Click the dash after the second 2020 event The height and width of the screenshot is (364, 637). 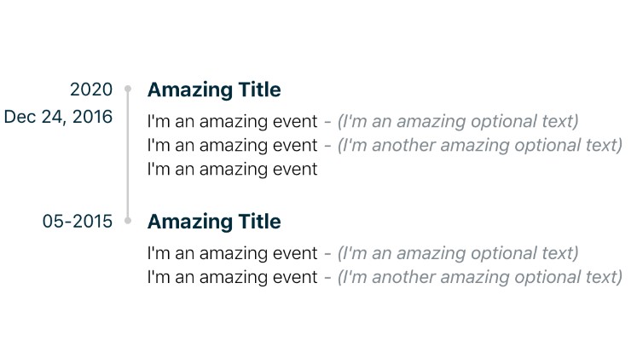click(x=327, y=146)
